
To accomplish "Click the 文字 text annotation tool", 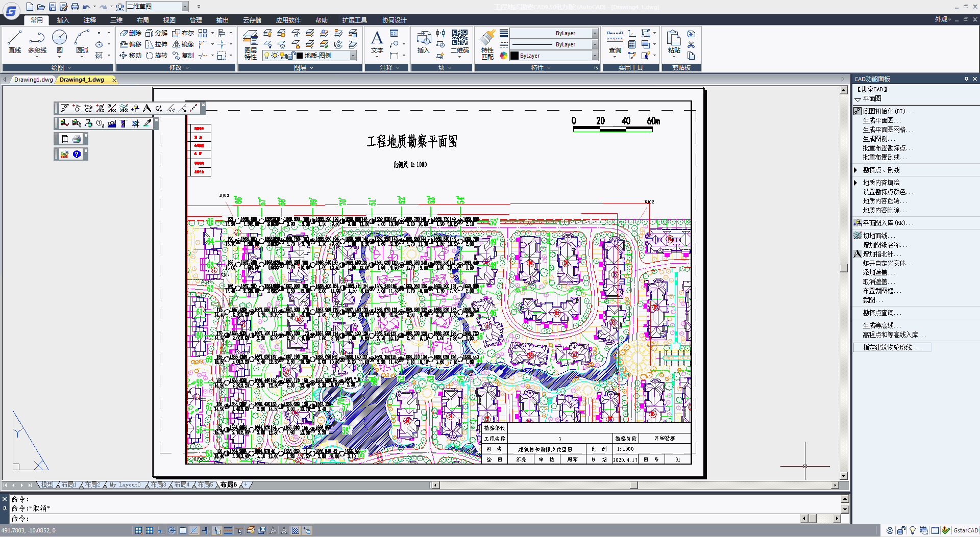I will tap(377, 42).
